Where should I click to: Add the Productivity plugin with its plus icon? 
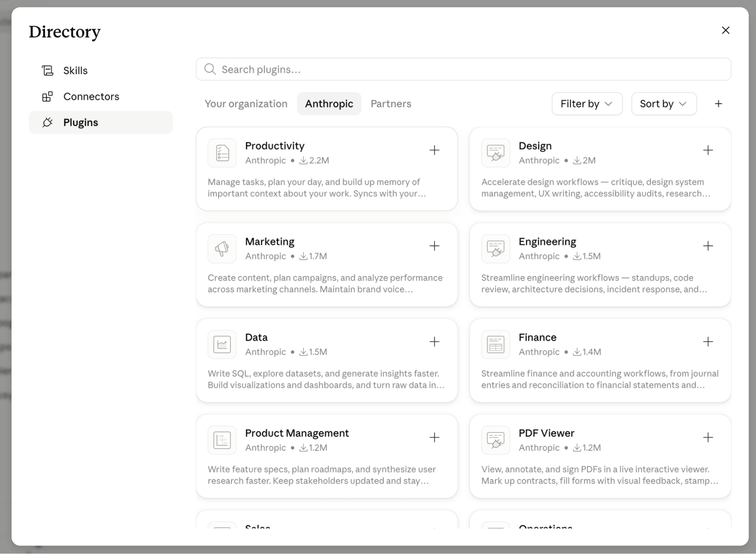[x=434, y=150]
